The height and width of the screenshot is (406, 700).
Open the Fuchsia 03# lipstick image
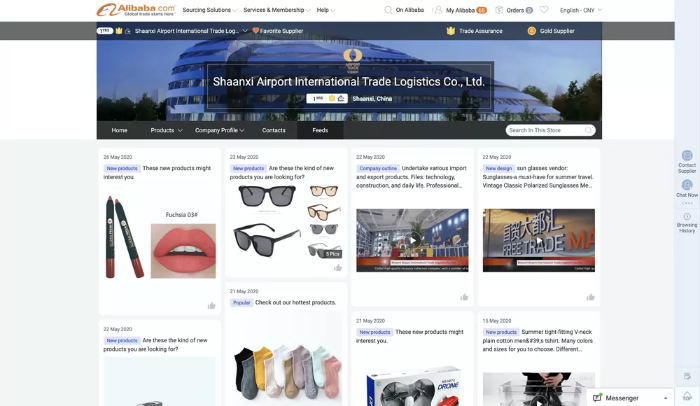pyautogui.click(x=183, y=251)
